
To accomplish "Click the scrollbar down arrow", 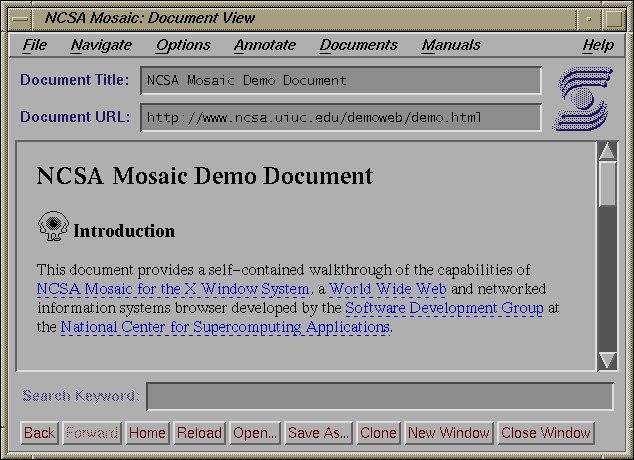I will point(607,360).
